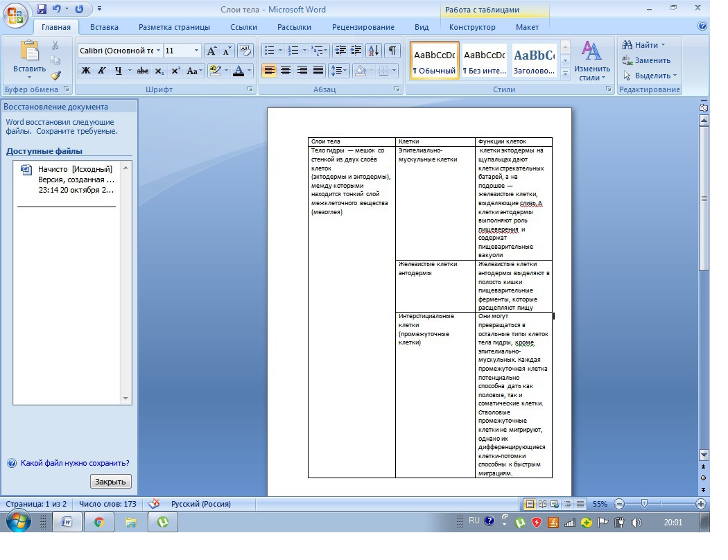Expand the styles gallery
Viewport: 728px width, 560px height.
(566, 73)
